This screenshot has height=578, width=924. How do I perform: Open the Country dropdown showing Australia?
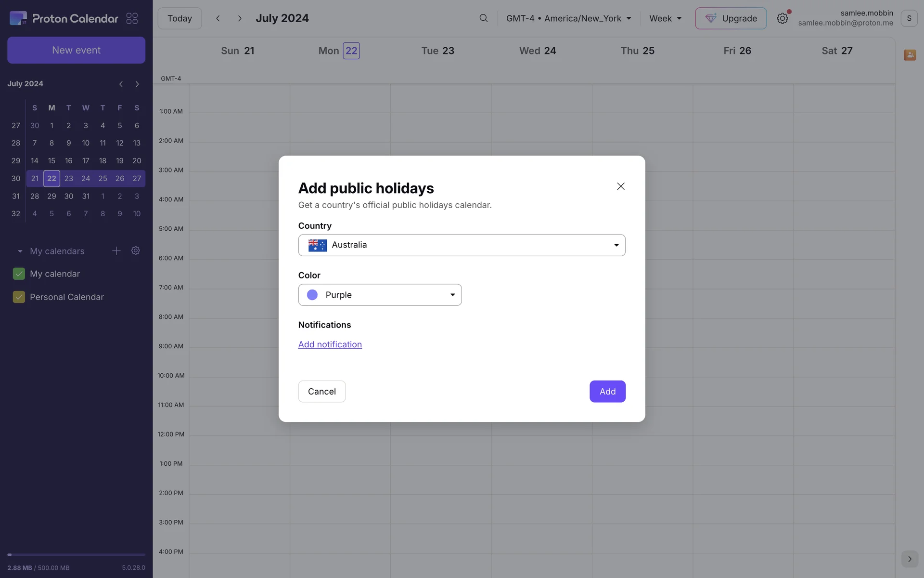click(462, 245)
